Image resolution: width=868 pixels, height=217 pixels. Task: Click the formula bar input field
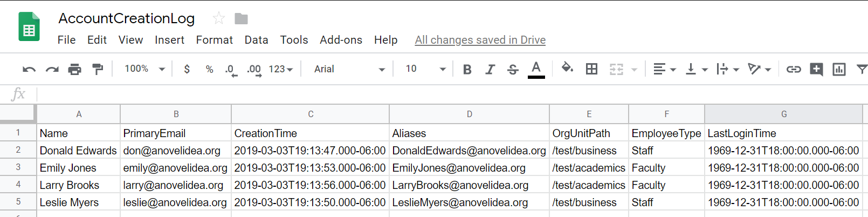(x=431, y=94)
